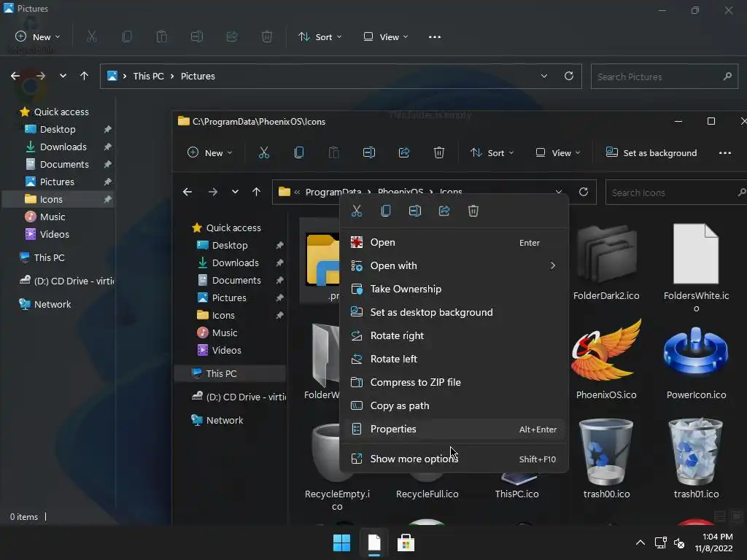The width and height of the screenshot is (747, 560).
Task: Go back in Icons window
Action: 187,192
